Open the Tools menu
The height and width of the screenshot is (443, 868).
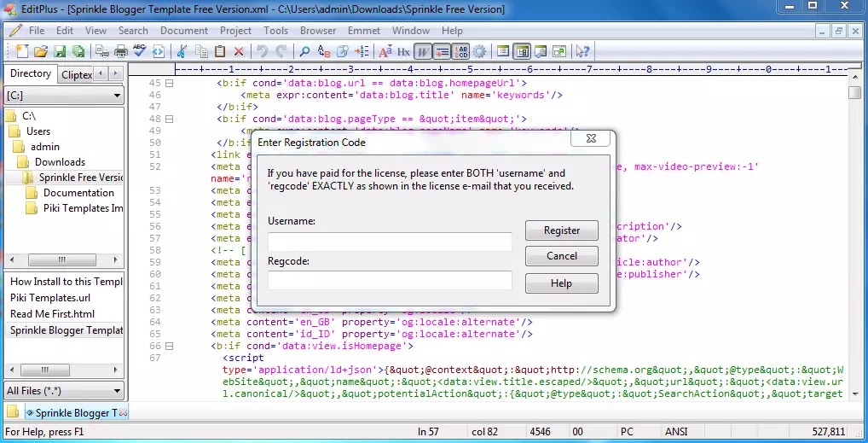pyautogui.click(x=275, y=31)
